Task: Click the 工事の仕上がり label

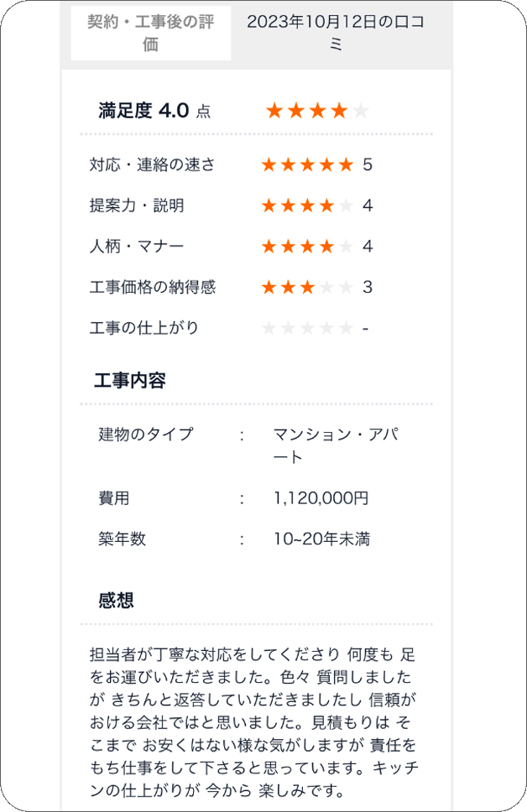Action: pos(144,328)
